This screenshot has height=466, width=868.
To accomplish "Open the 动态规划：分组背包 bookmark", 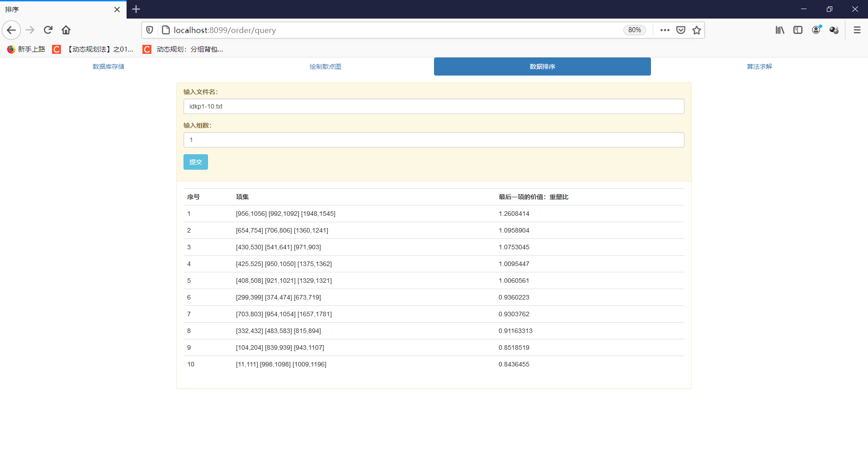I will 183,49.
